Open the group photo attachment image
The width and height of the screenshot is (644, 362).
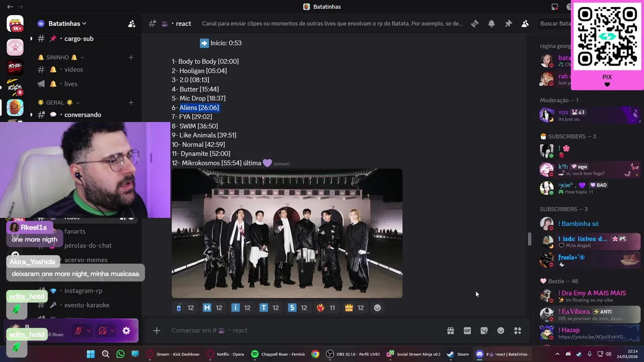point(287,233)
